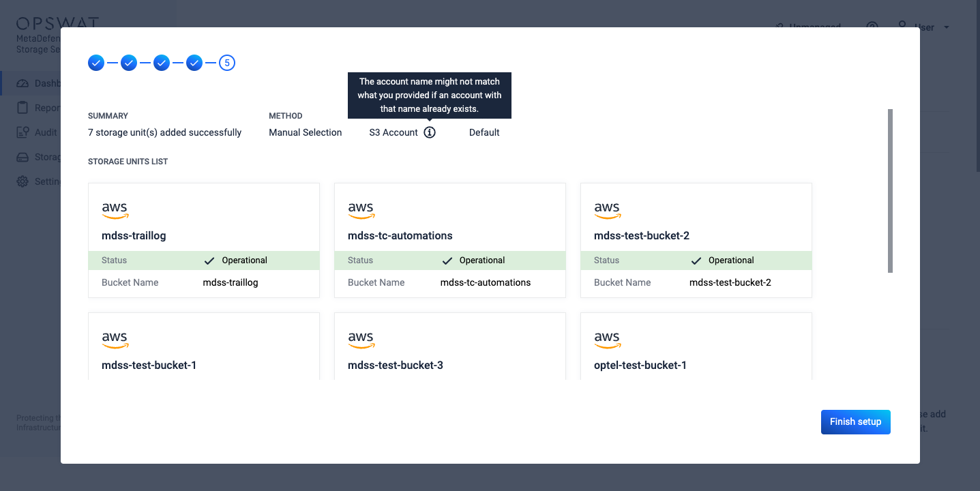Viewport: 980px width, 491px height.
Task: Click the AWS logo on mdss-test-bucket-2 card
Action: coord(607,211)
